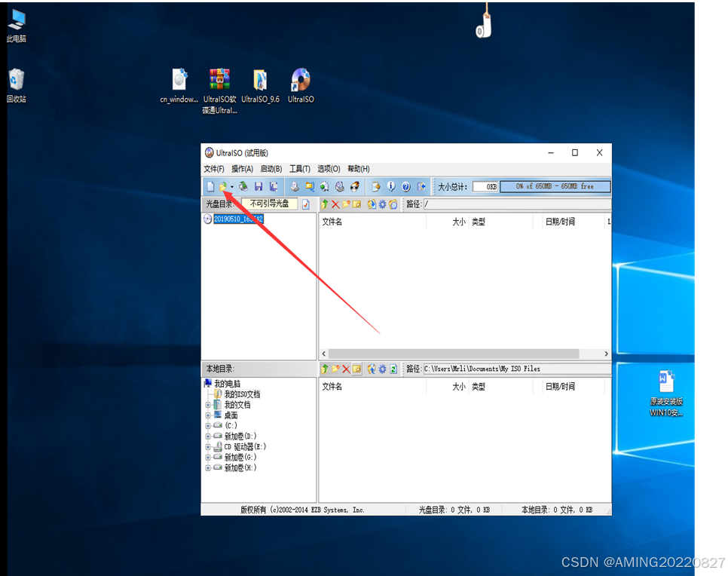
Task: Click disc pane red X Delete icon
Action: pyautogui.click(x=335, y=204)
